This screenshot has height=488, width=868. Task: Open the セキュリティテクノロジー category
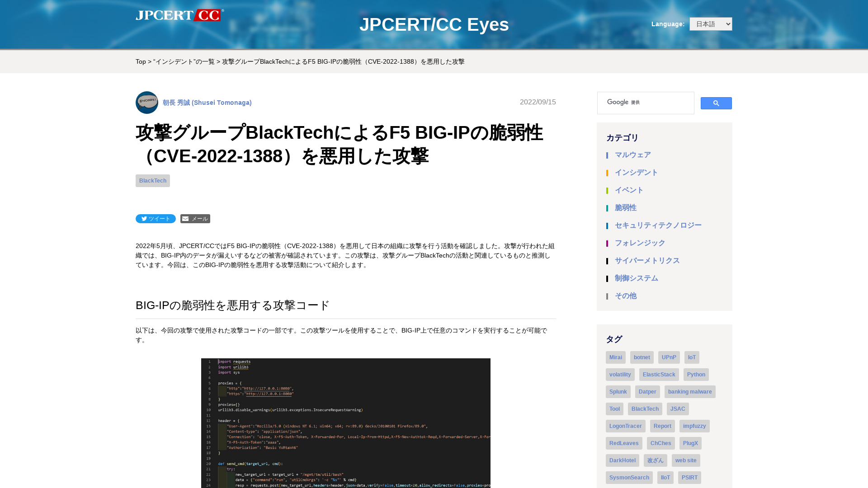point(658,225)
